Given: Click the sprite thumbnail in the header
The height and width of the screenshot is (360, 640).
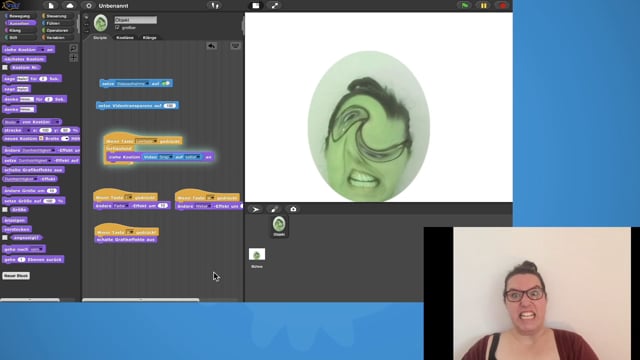Looking at the screenshot, I should [x=101, y=23].
